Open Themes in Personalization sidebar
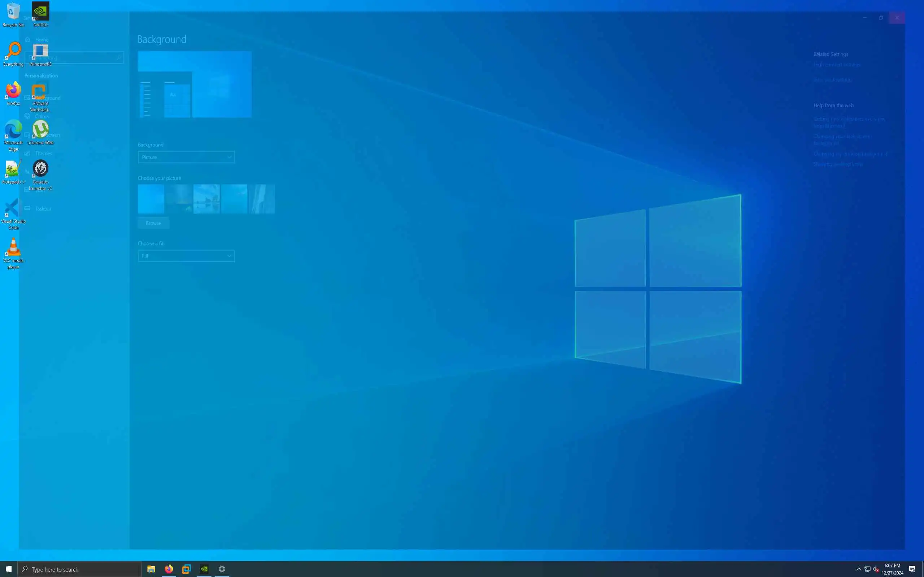924x577 pixels. pyautogui.click(x=43, y=153)
